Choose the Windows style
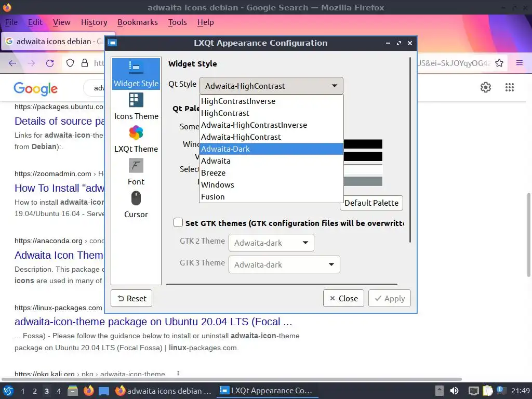532x399 pixels. coord(271,184)
